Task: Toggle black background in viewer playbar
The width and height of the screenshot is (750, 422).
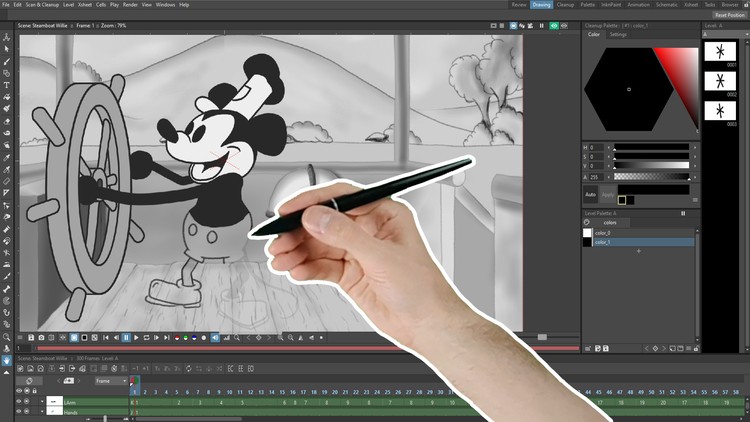Action: (84, 337)
